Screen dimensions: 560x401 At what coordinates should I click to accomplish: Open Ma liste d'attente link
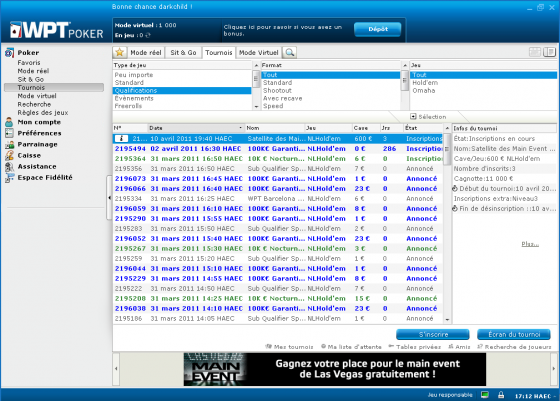(351, 347)
